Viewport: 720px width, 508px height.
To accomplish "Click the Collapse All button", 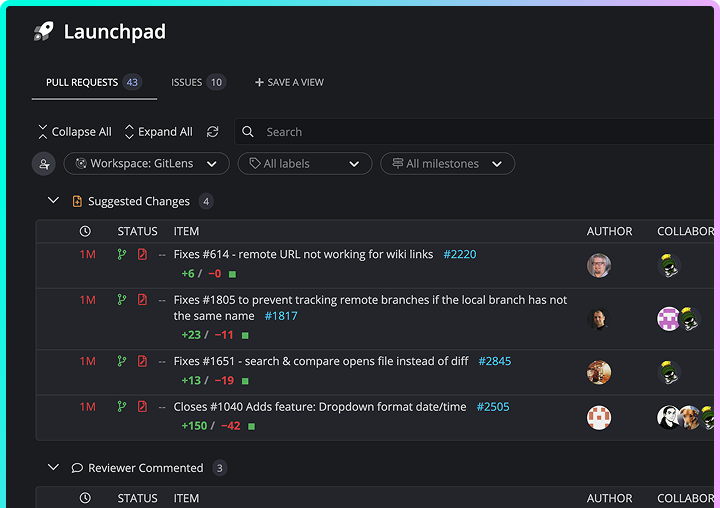I will click(x=74, y=132).
